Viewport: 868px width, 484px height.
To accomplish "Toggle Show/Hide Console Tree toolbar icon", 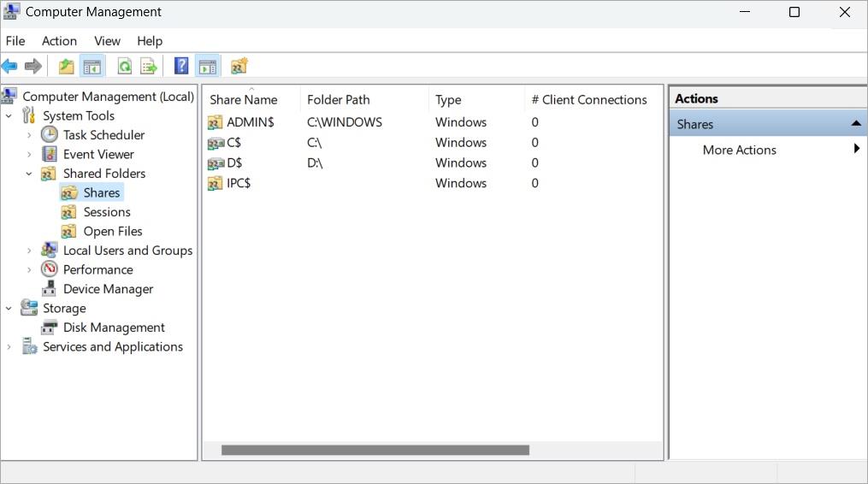I will (x=92, y=67).
